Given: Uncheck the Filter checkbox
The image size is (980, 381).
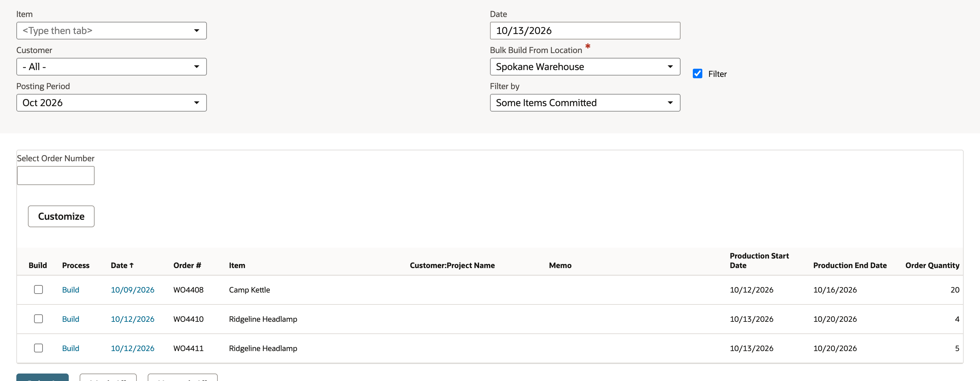Looking at the screenshot, I should [697, 73].
